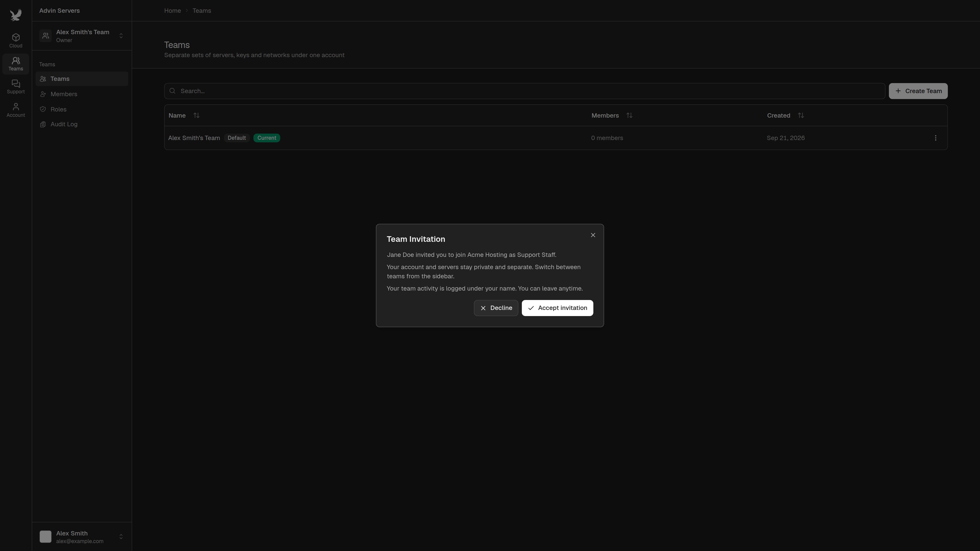Decline the team invitation
The image size is (980, 551).
pyautogui.click(x=496, y=308)
